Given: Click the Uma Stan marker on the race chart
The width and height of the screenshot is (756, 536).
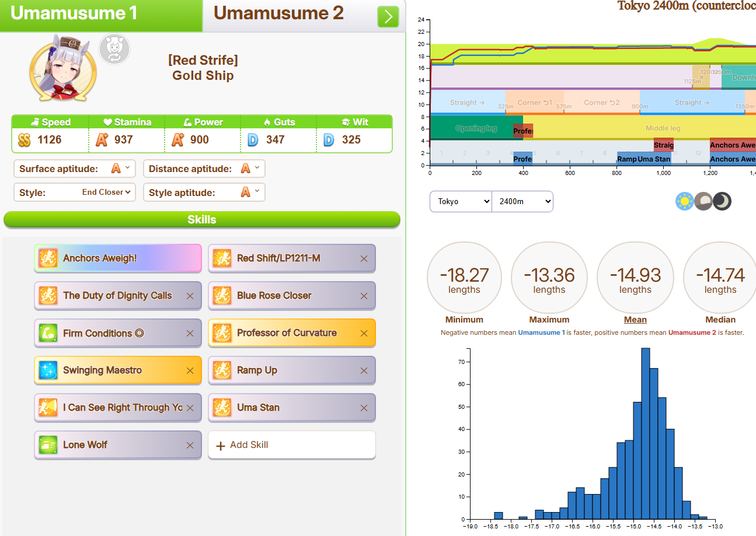Looking at the screenshot, I should [x=654, y=159].
